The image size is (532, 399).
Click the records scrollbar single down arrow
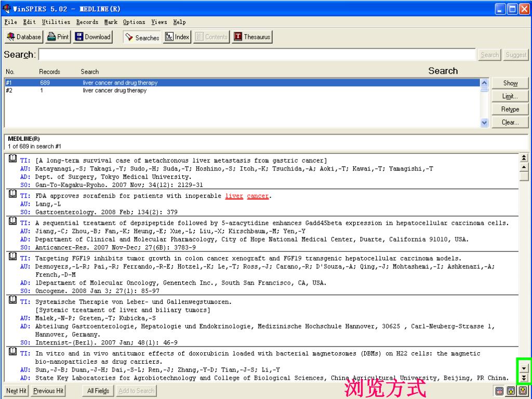(524, 368)
